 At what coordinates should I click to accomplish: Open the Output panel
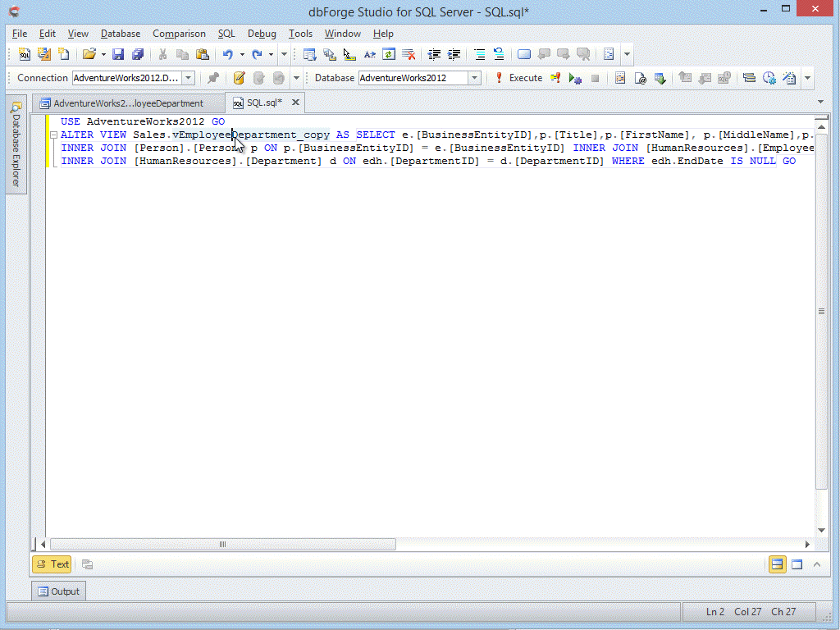[x=58, y=591]
